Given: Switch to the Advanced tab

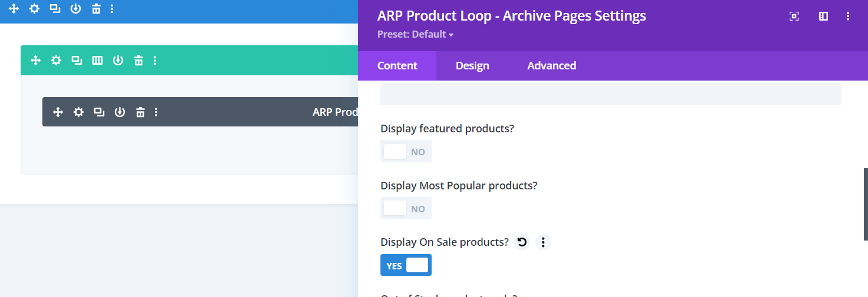Looking at the screenshot, I should click(x=551, y=66).
